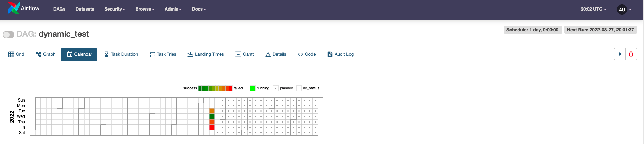Open the Grid view
Viewport: 644px width, 144px height.
pyautogui.click(x=16, y=54)
